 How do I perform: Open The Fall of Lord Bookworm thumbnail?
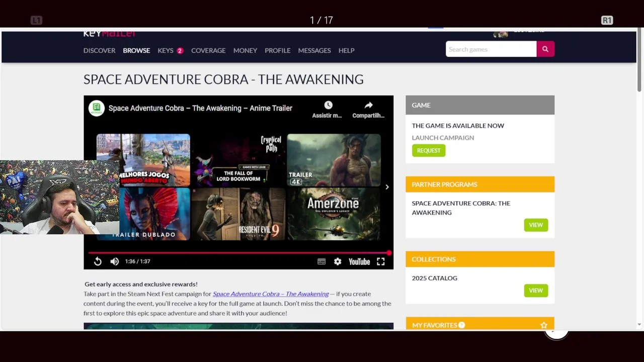238,160
